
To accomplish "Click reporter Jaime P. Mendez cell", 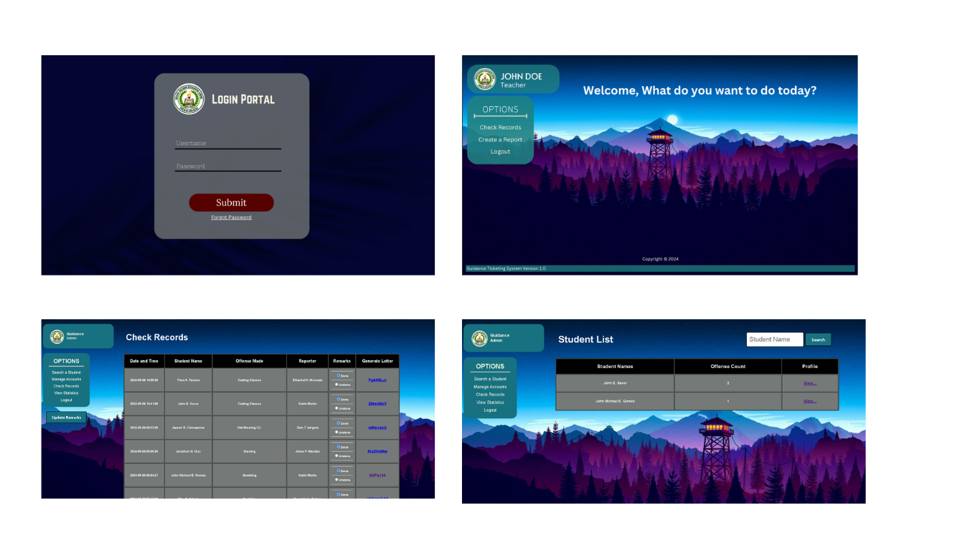I will [308, 451].
